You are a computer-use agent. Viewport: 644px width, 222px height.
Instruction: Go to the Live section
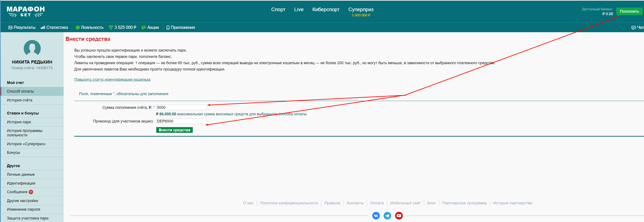(299, 9)
